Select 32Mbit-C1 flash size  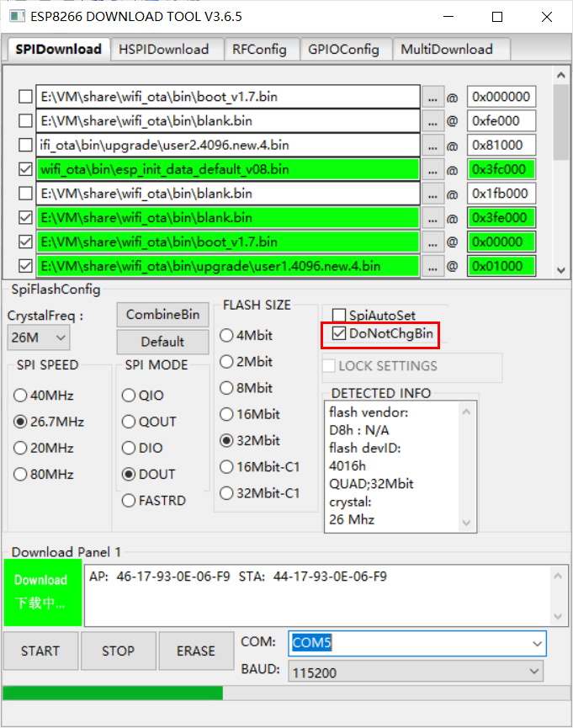point(226,493)
